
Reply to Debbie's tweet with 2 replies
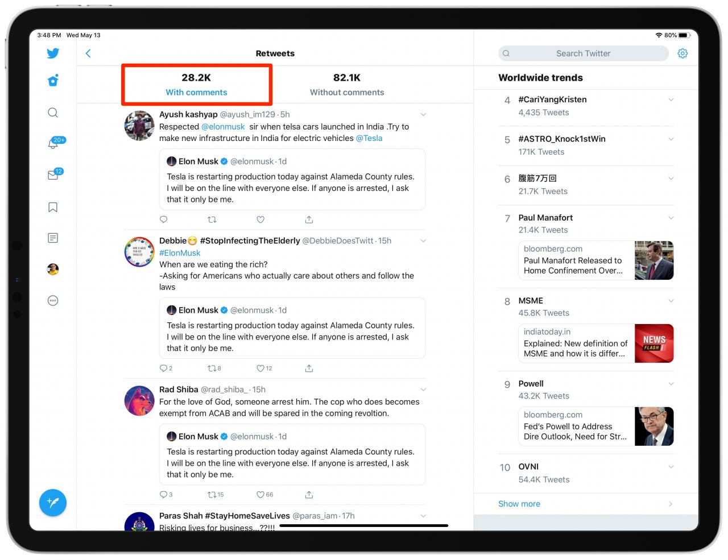click(x=166, y=368)
